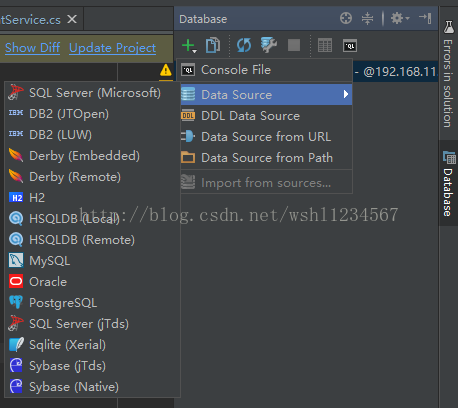Choose H2 database driver
This screenshot has width=458, height=408.
[x=92, y=198]
